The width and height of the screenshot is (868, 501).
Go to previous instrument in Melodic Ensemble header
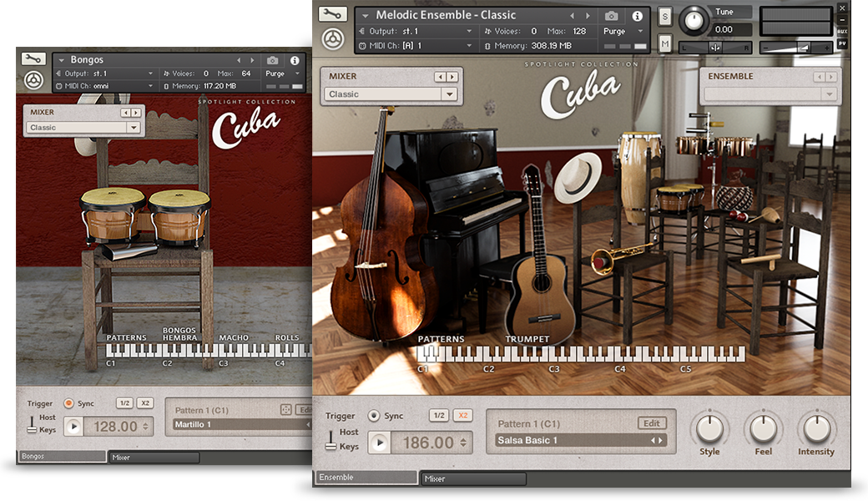click(x=572, y=16)
